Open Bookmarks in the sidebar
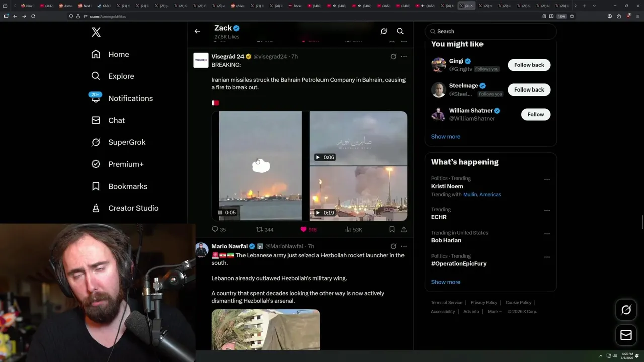This screenshot has height=362, width=644. pyautogui.click(x=119, y=186)
